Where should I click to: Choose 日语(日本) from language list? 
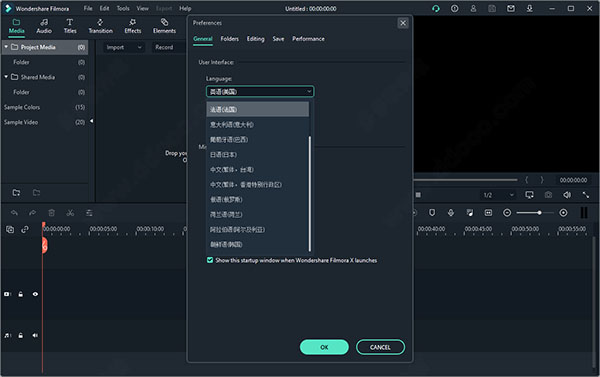[258, 155]
